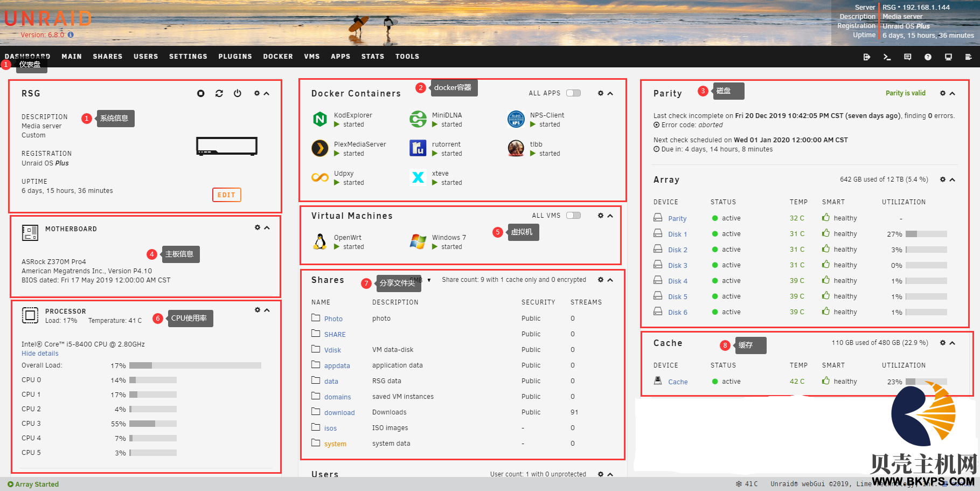Click the EDIT button in RSG panel
980x491 pixels.
click(226, 195)
